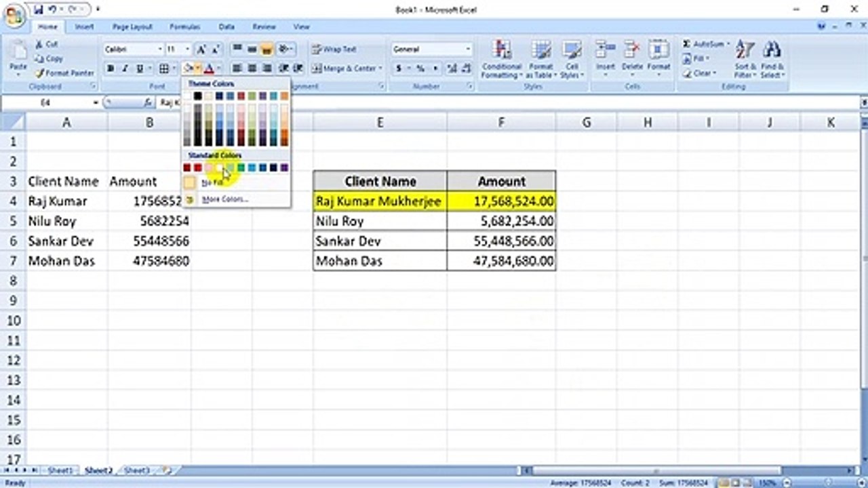
Task: Switch to the Data tab
Action: (x=226, y=27)
